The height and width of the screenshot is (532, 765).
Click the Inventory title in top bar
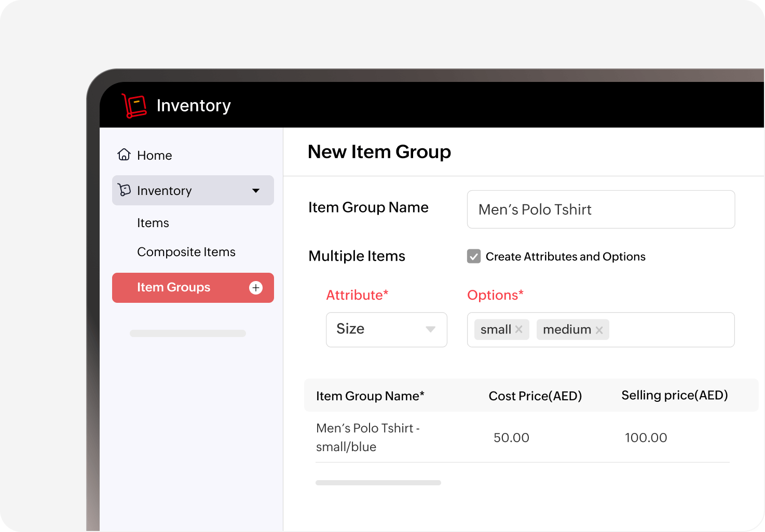[194, 105]
